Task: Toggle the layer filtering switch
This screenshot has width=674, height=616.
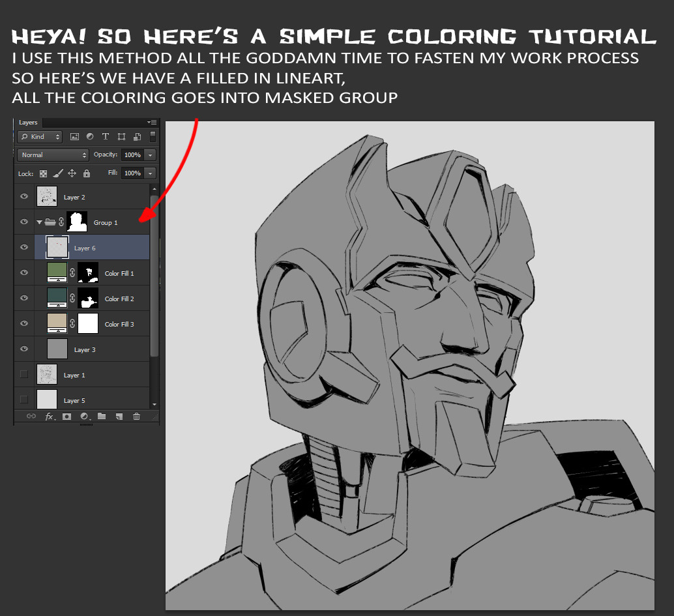Action: (153, 137)
